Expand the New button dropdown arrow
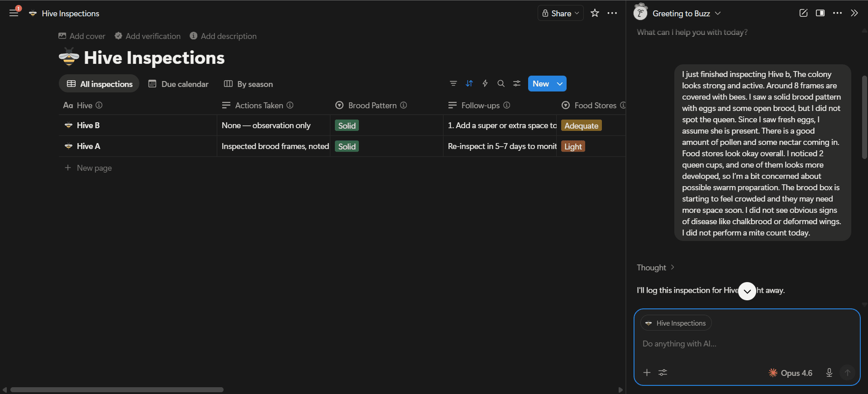Screen dimensions: 868x394 pos(560,84)
